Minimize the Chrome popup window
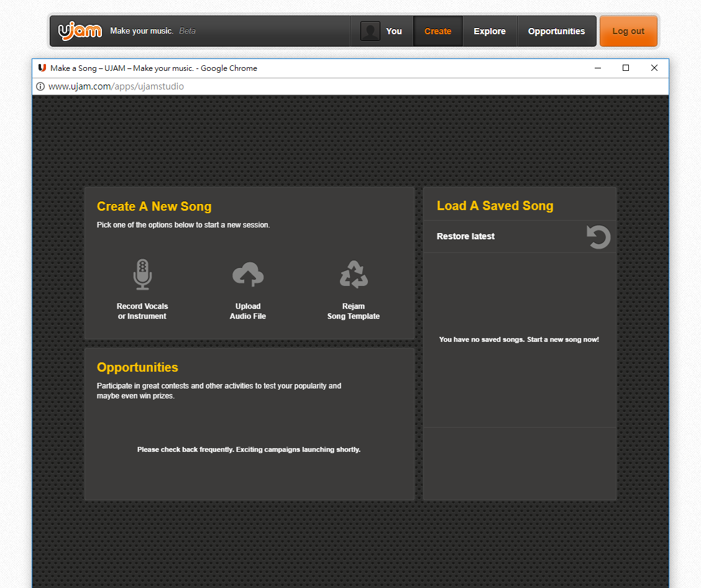The height and width of the screenshot is (588, 701). point(598,68)
